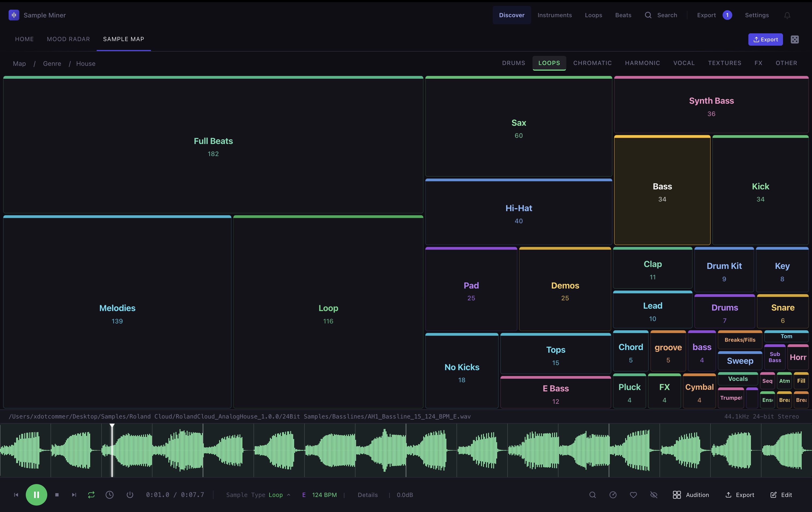Select the highlighted Bass tile
Screen dimensions: 812x512
[662, 190]
